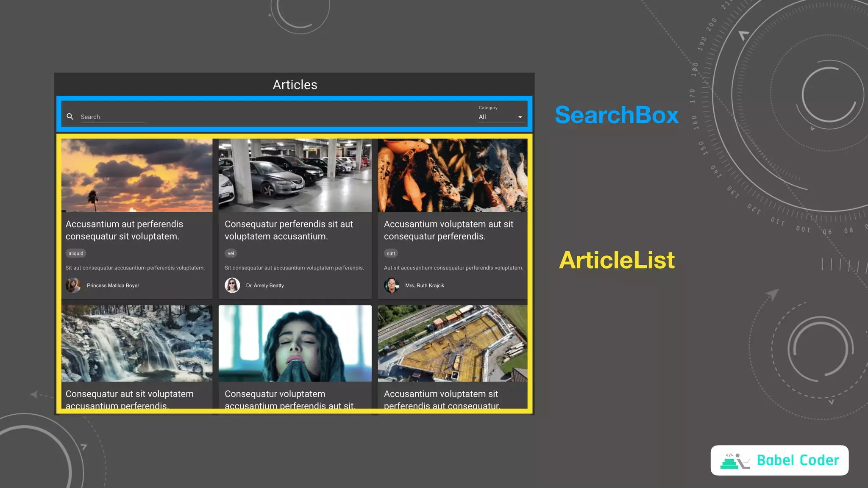Click the Babel Coder logo
The height and width of the screenshot is (488, 868).
(779, 460)
